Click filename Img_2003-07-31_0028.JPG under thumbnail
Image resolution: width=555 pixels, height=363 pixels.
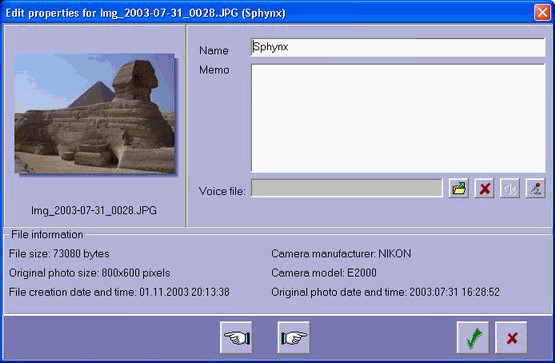(94, 210)
